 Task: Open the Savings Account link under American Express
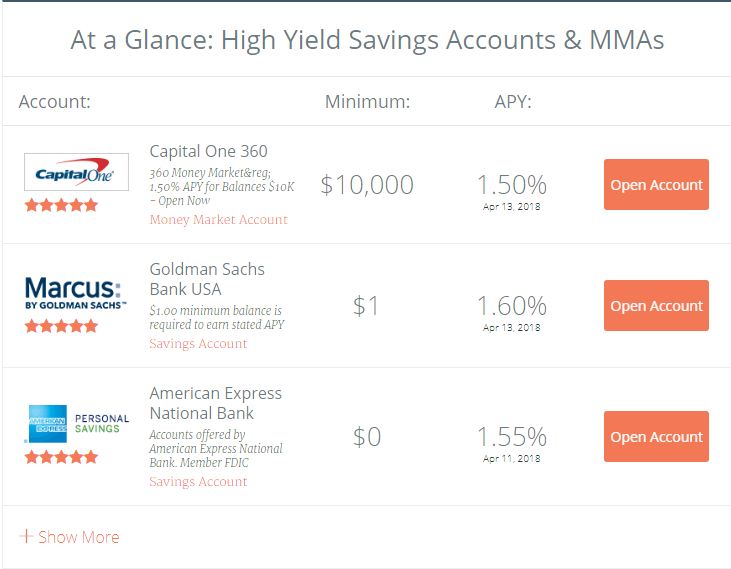coord(198,481)
